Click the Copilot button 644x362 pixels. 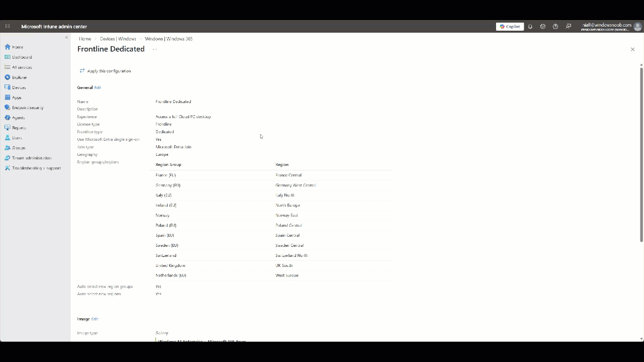[x=510, y=27]
